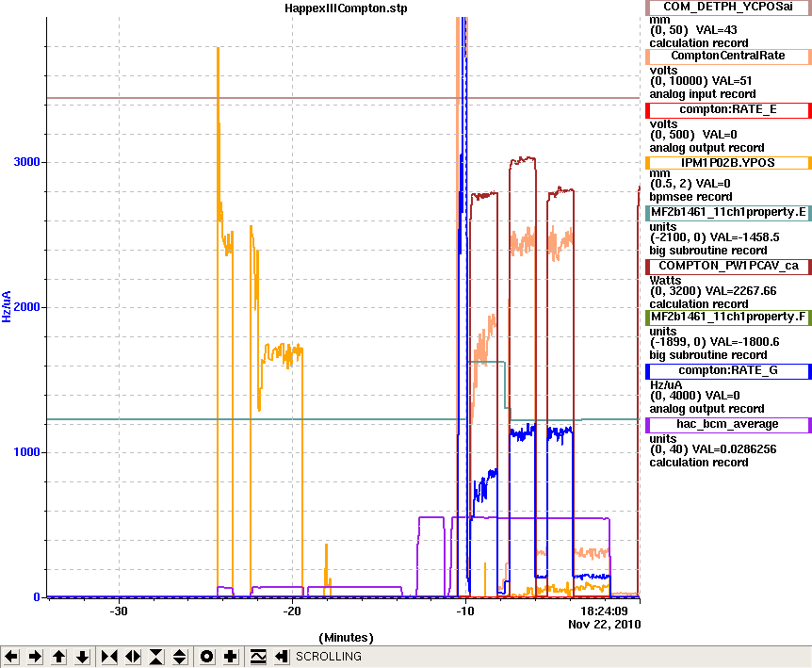The image size is (812, 668).
Task: Click the -20 time axis tick label
Action: [292, 611]
